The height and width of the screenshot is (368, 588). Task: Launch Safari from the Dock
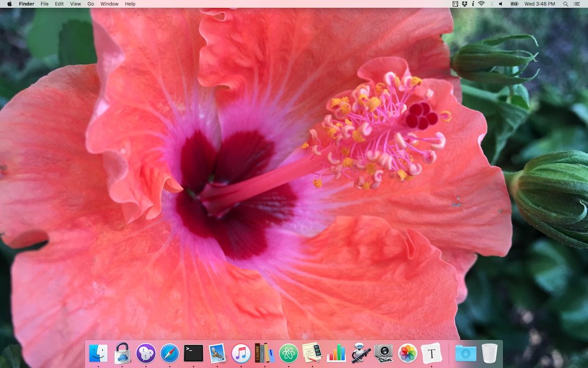pos(169,353)
